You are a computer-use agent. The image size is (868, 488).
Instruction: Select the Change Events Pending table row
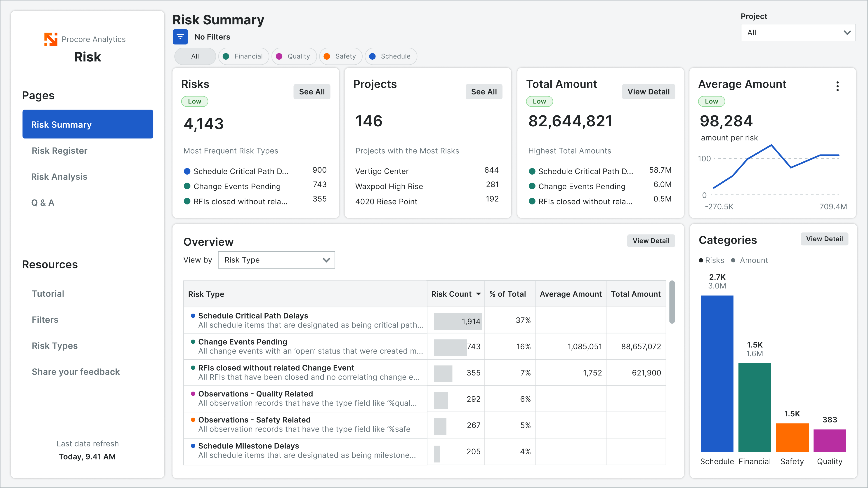(x=425, y=346)
